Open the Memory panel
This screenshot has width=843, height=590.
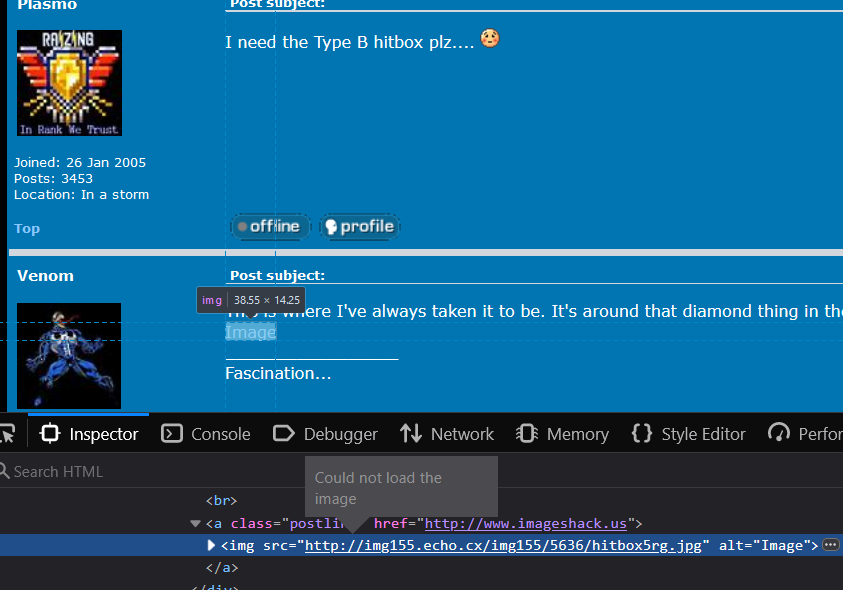563,434
